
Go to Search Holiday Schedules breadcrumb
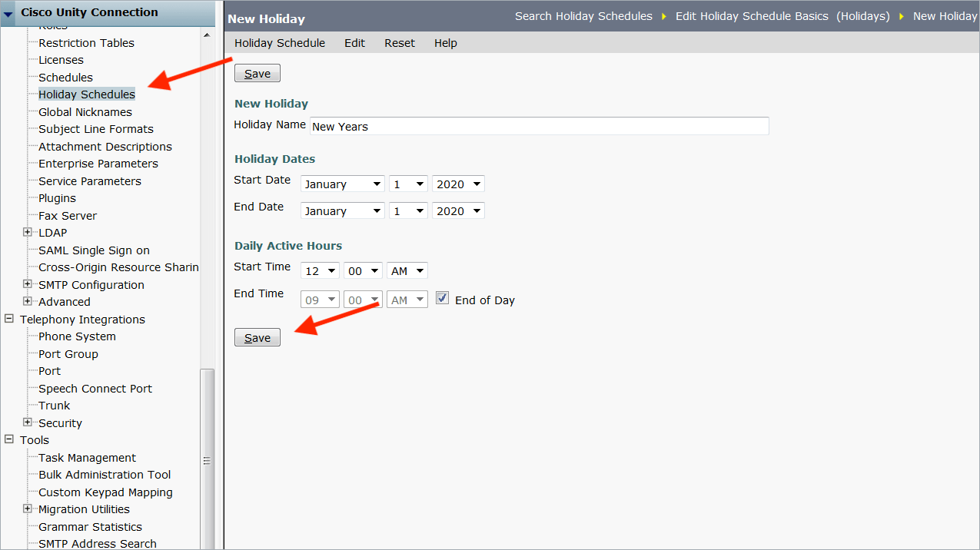[583, 16]
